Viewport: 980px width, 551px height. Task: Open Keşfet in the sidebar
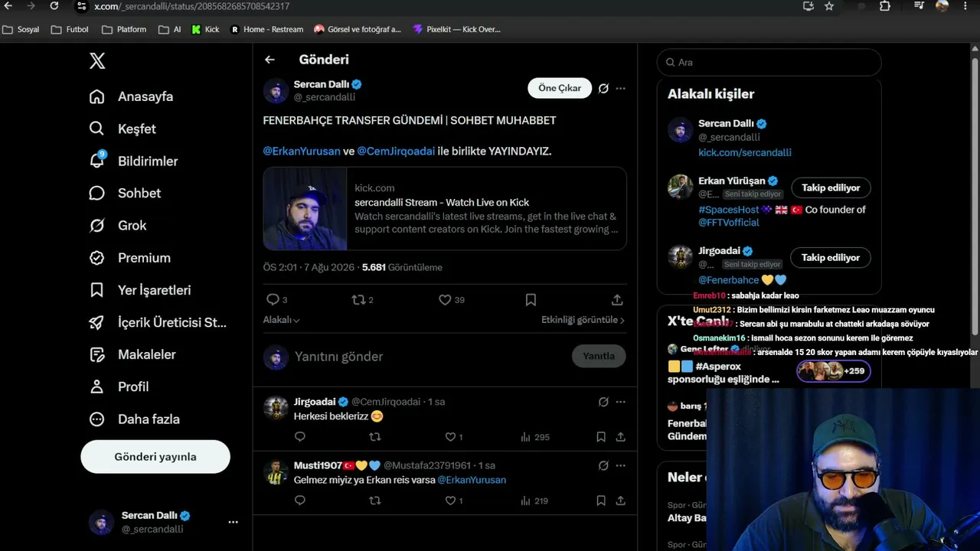tap(122, 129)
